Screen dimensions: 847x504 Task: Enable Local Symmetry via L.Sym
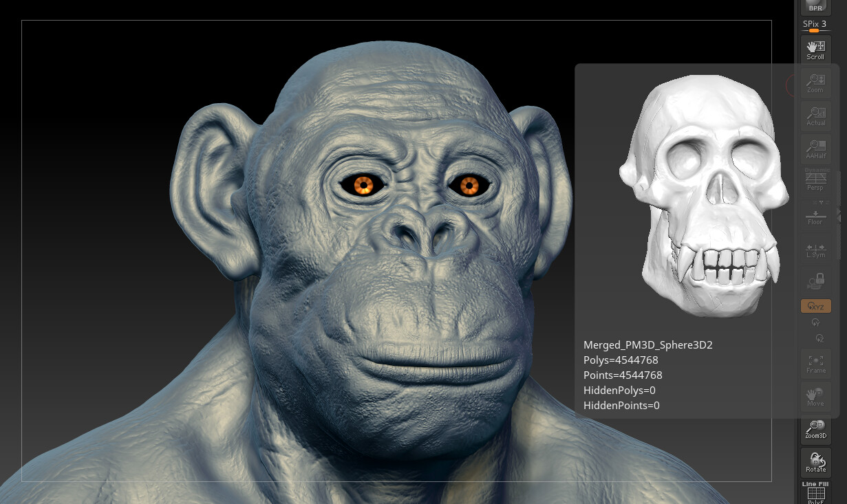pyautogui.click(x=815, y=249)
